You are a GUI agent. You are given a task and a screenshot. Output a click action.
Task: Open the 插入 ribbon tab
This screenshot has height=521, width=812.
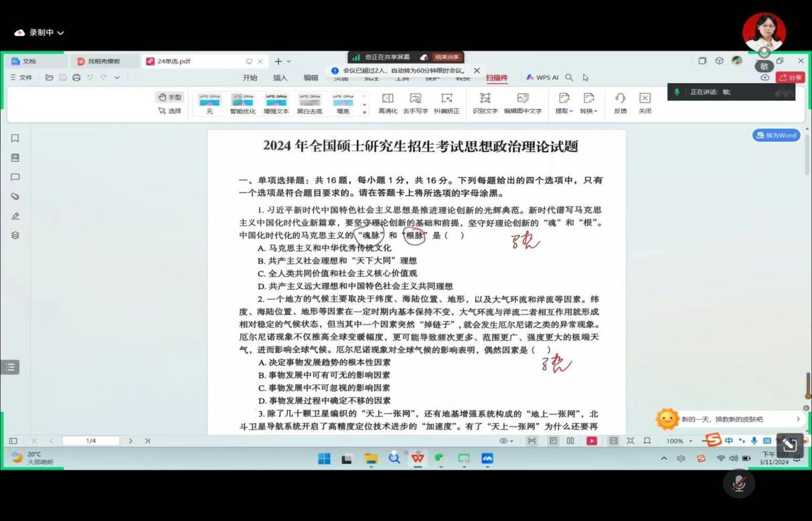point(280,78)
